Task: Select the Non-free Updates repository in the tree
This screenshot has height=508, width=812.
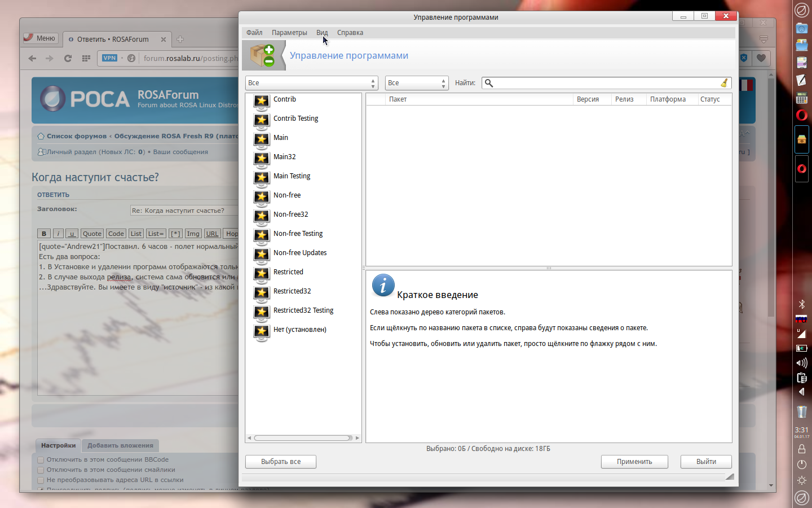Action: click(x=299, y=253)
